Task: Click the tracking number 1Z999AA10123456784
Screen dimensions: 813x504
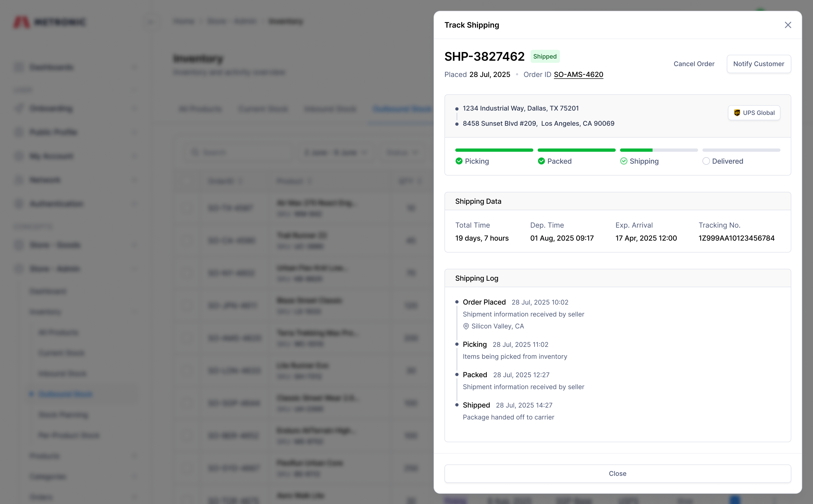Action: pos(736,238)
